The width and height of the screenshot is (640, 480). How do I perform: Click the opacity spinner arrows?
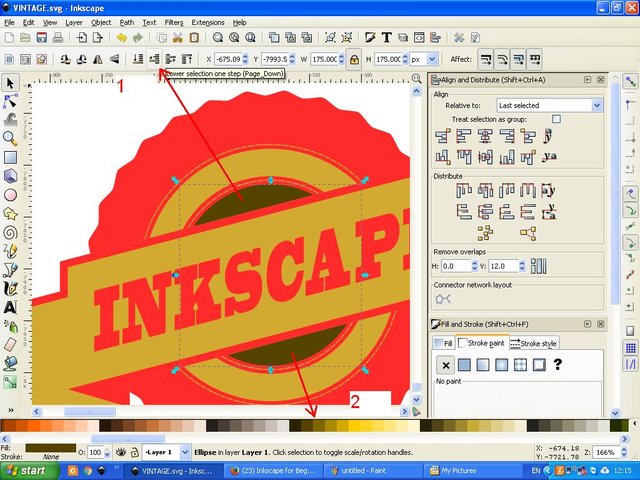pyautogui.click(x=107, y=452)
